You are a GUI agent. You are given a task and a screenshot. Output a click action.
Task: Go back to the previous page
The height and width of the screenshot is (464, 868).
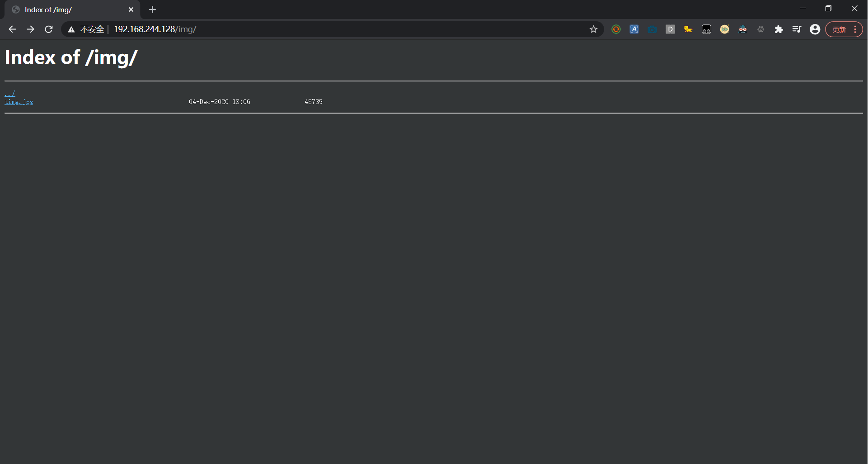pyautogui.click(x=12, y=29)
